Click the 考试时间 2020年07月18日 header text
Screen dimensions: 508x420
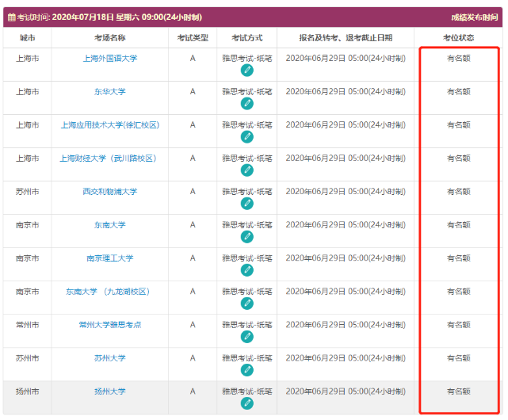[x=109, y=17]
